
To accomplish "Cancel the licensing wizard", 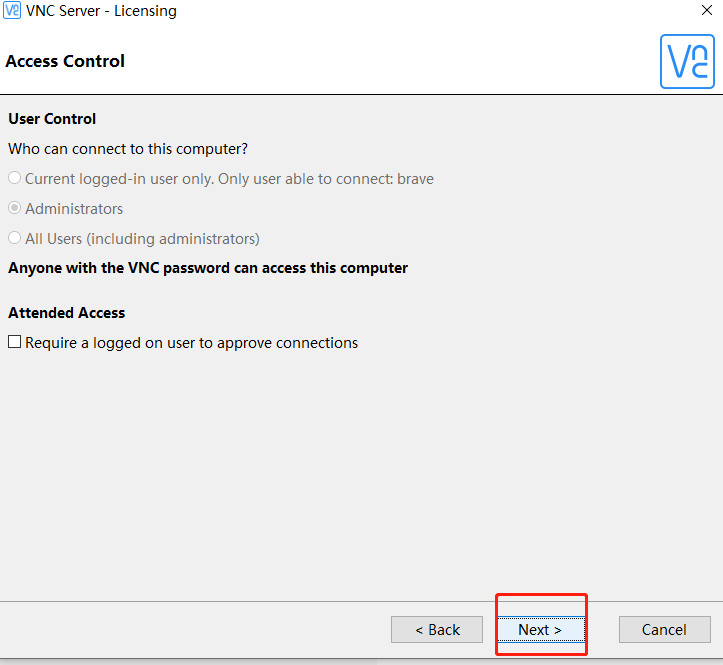I will [x=664, y=630].
